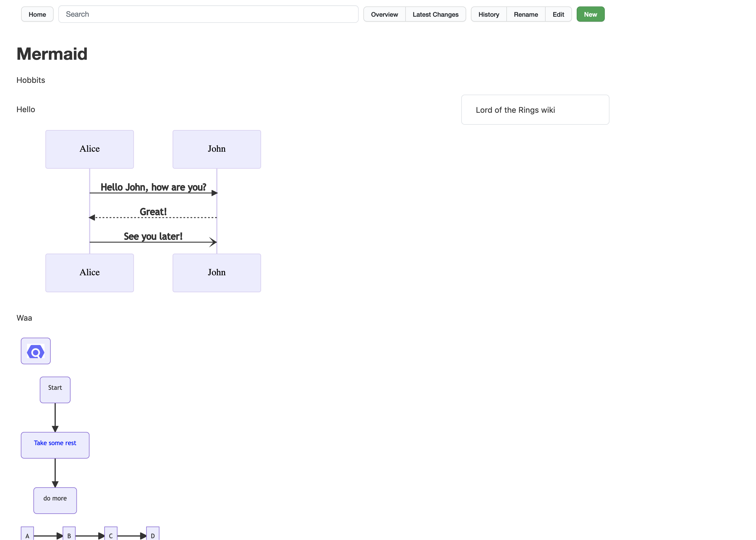
Task: Click the Mermaid page heading
Action: pyautogui.click(x=52, y=54)
